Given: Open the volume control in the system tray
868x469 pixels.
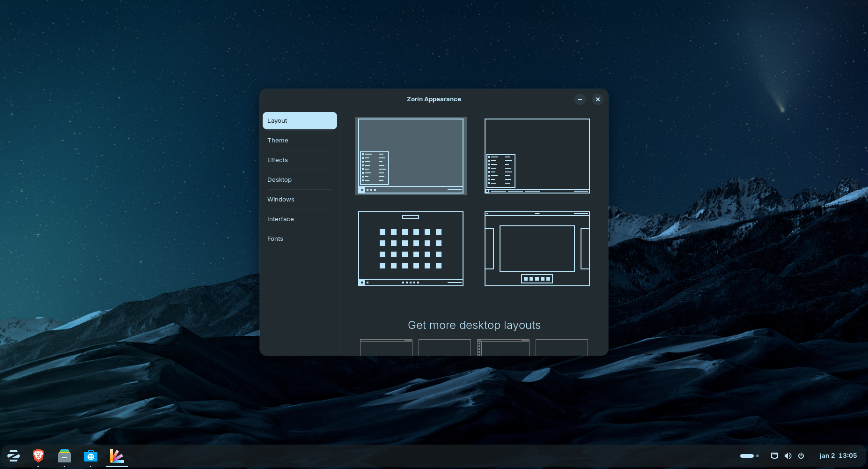Looking at the screenshot, I should [788, 455].
